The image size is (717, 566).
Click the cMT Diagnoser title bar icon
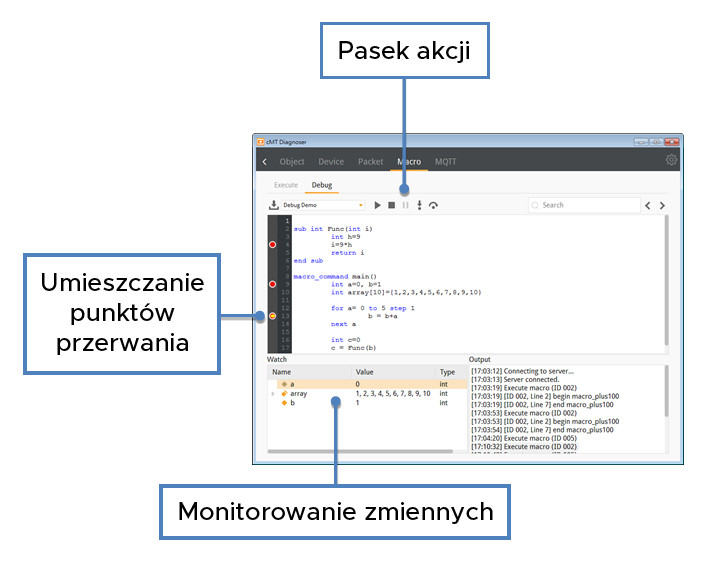[260, 142]
